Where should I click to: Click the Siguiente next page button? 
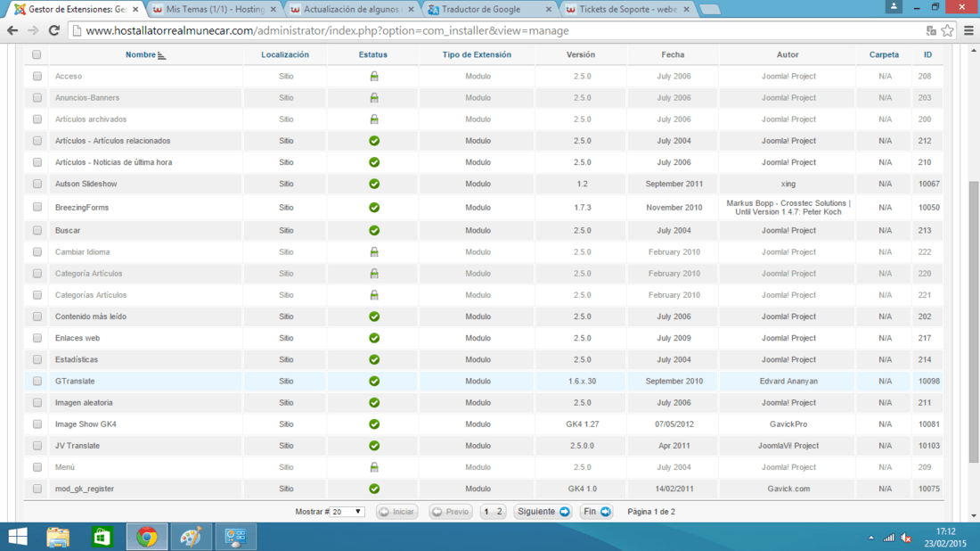point(543,512)
